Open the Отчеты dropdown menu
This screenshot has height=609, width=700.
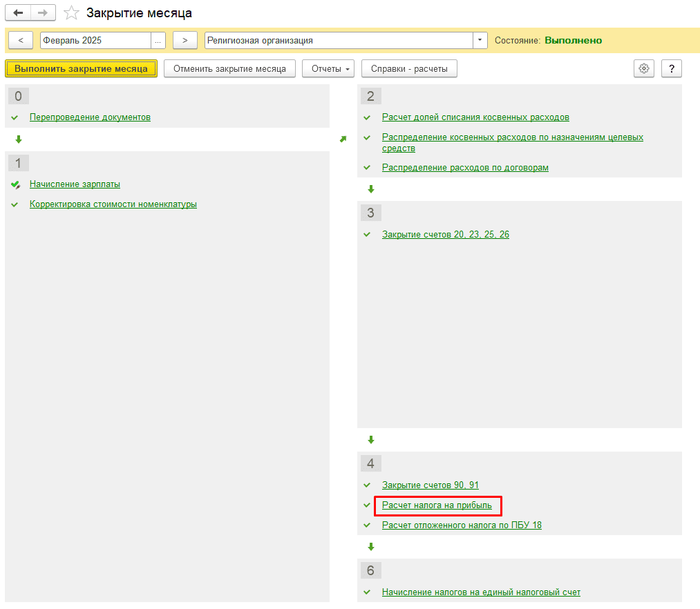pos(328,68)
